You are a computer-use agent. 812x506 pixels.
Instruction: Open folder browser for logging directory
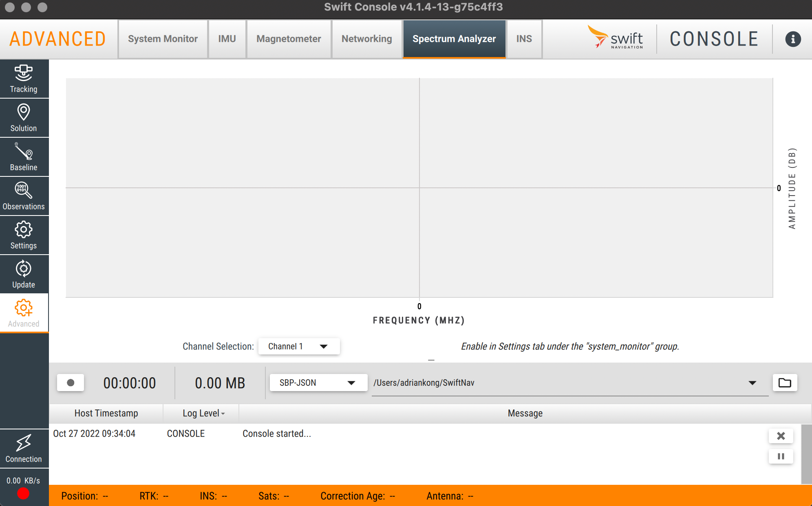click(x=784, y=383)
